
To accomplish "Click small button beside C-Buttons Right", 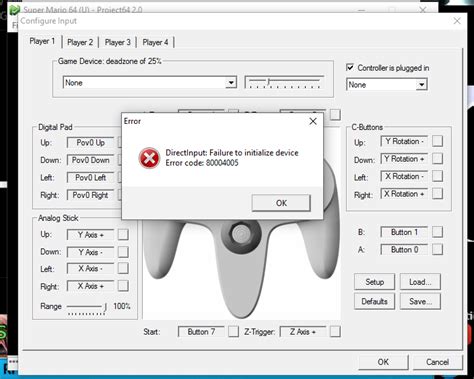I will (x=437, y=194).
